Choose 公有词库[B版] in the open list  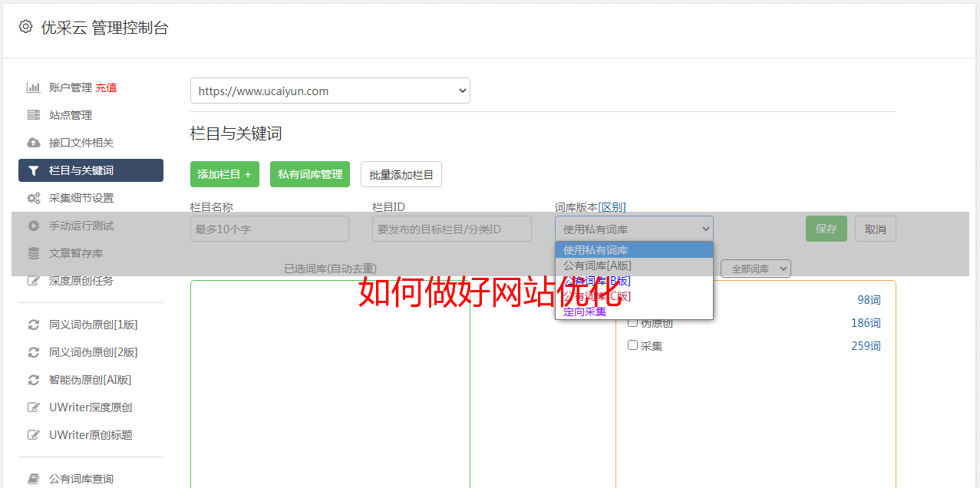(634, 281)
